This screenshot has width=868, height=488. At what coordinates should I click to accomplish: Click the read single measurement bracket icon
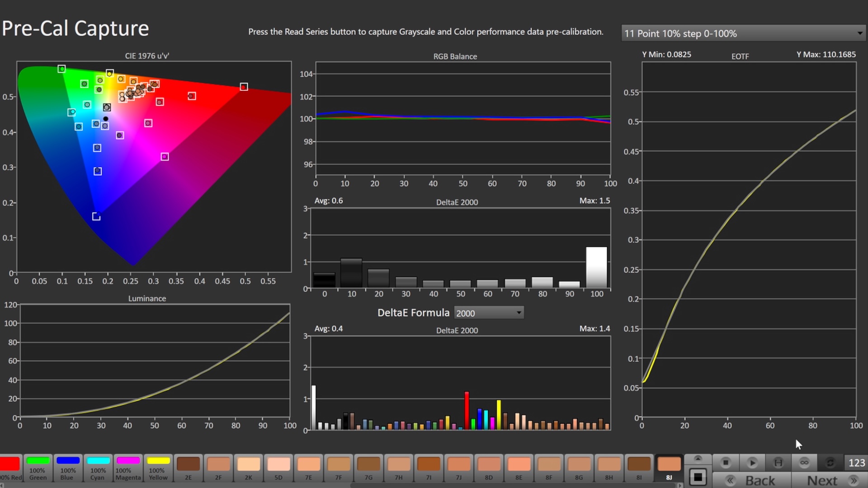[778, 463]
